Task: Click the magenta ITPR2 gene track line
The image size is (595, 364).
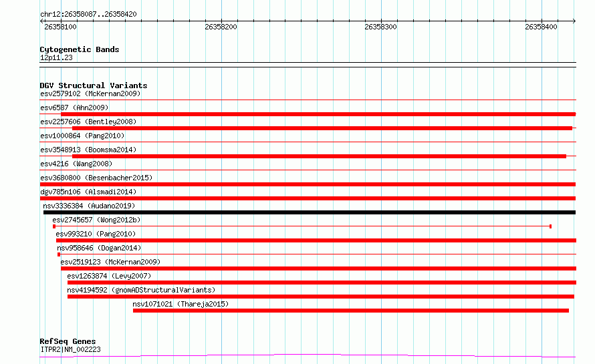Action: pos(308,355)
